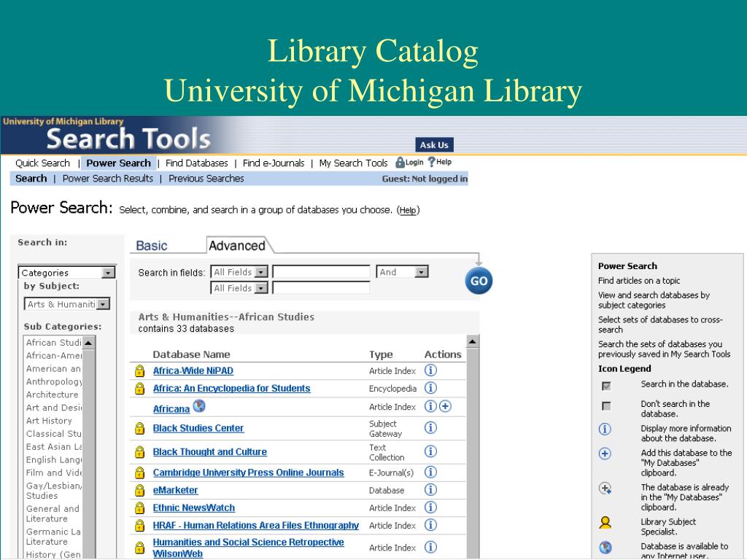Open the Categories dropdown under Search in
The image size is (747, 560).
(66, 273)
